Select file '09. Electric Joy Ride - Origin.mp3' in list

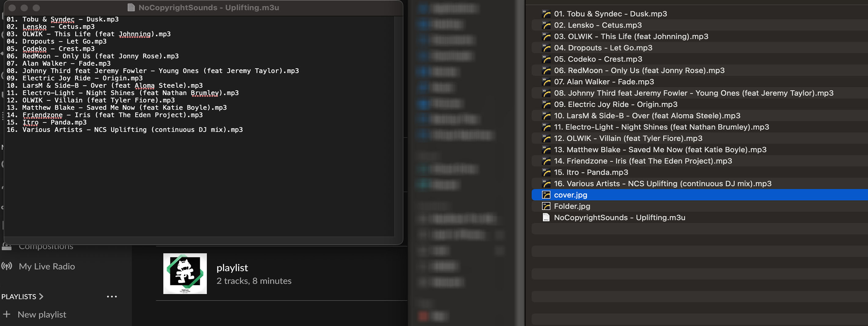tap(616, 104)
